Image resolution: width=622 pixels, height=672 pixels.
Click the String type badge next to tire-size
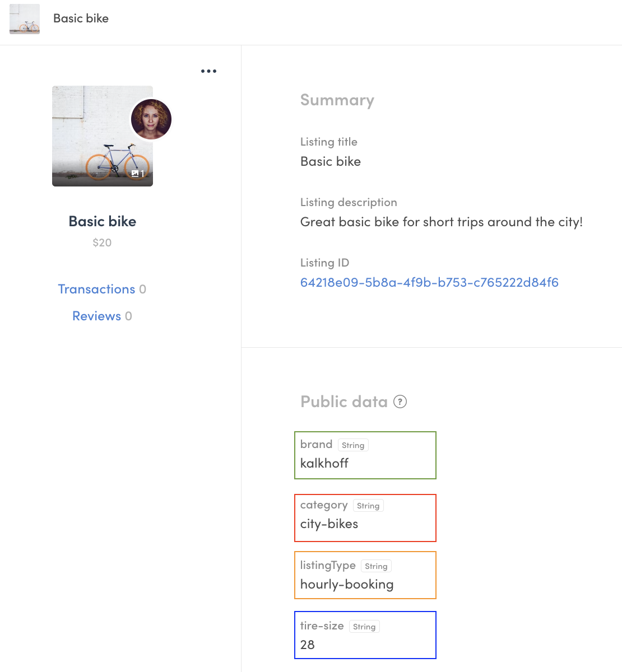pyautogui.click(x=364, y=627)
